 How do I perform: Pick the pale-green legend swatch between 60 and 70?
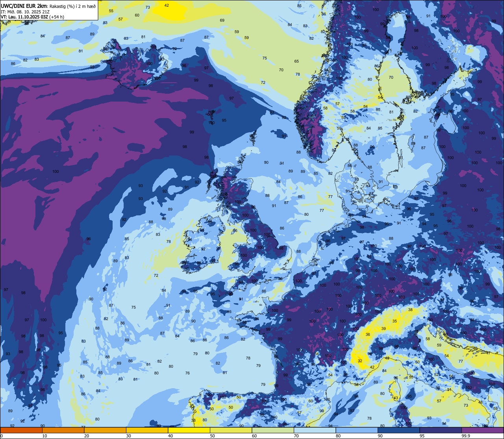pyautogui.click(x=273, y=430)
